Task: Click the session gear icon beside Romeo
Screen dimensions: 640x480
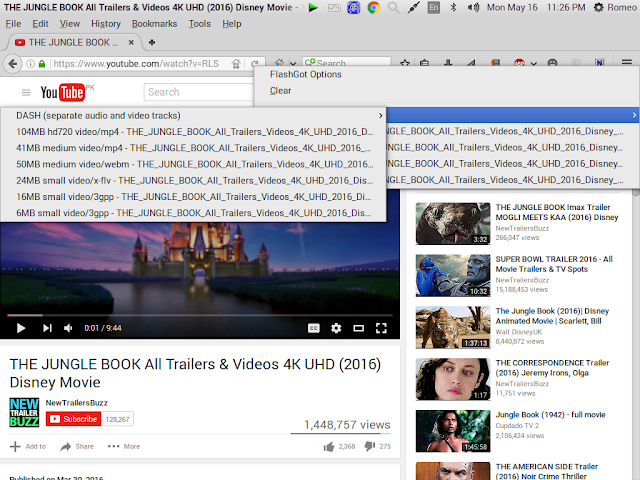Action: [x=598, y=7]
